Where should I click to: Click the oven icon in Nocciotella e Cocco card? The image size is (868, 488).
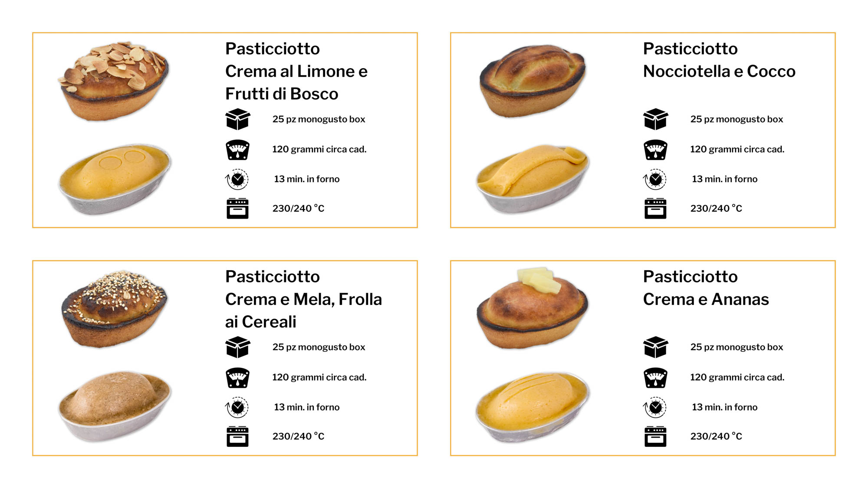pyautogui.click(x=655, y=209)
